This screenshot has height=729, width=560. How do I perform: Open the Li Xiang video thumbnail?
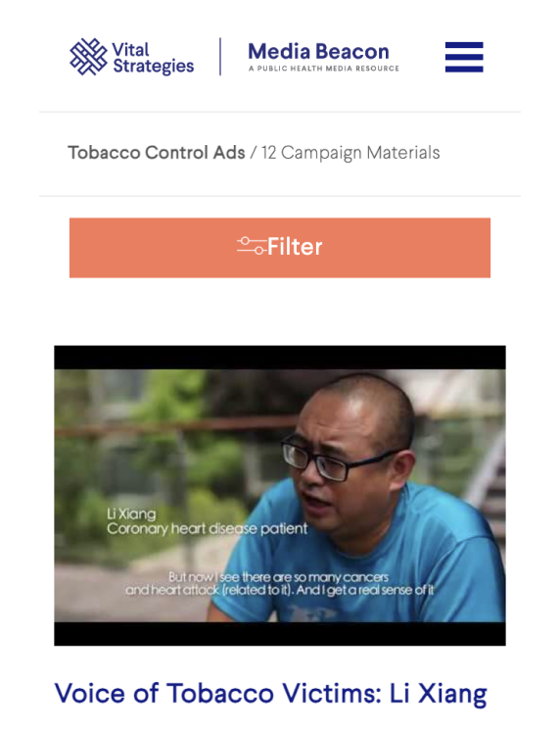(x=280, y=495)
